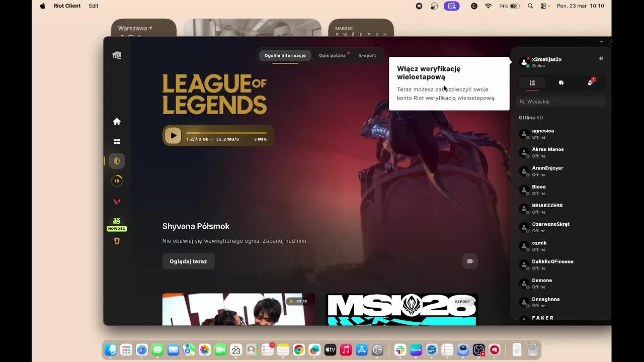
Task: Select friend czmik in the list
Action: pos(562,246)
